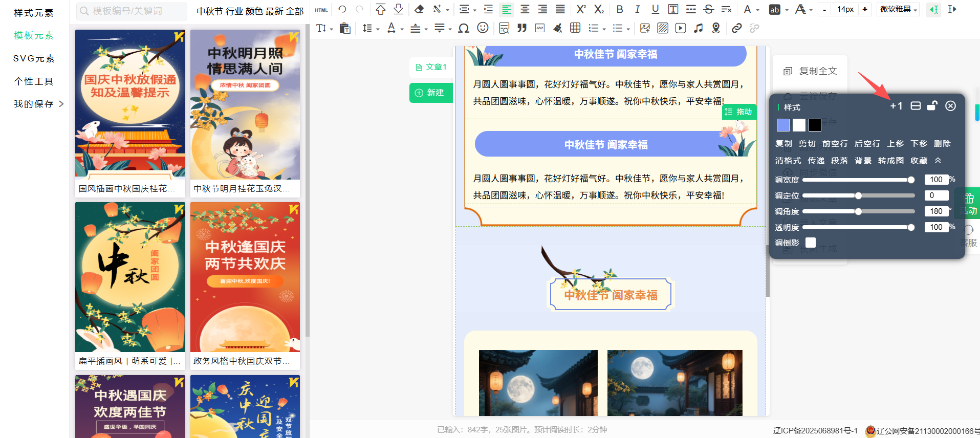The width and height of the screenshot is (980, 438).
Task: Click the insert video play icon
Action: pyautogui.click(x=680, y=28)
